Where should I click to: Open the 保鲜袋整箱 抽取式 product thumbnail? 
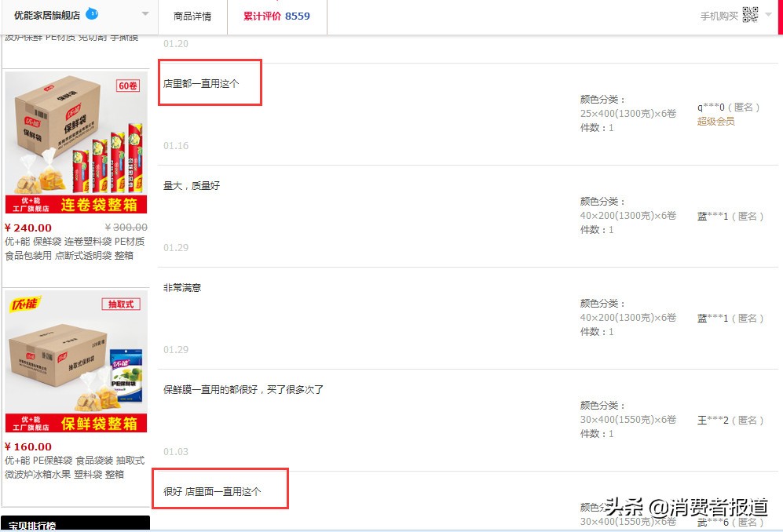click(76, 361)
